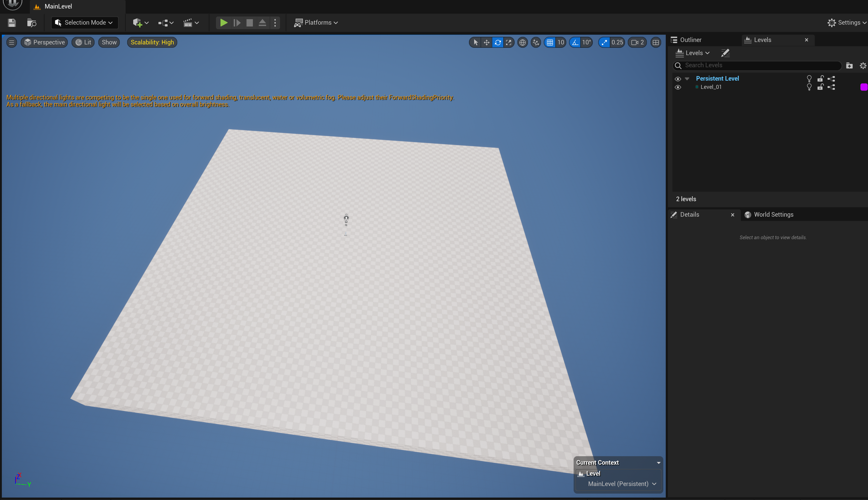Click the Scalability: High button
868x500 pixels.
[x=152, y=42]
